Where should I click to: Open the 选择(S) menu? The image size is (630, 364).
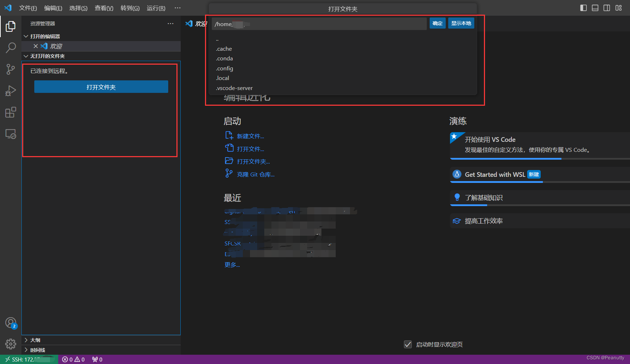point(78,8)
